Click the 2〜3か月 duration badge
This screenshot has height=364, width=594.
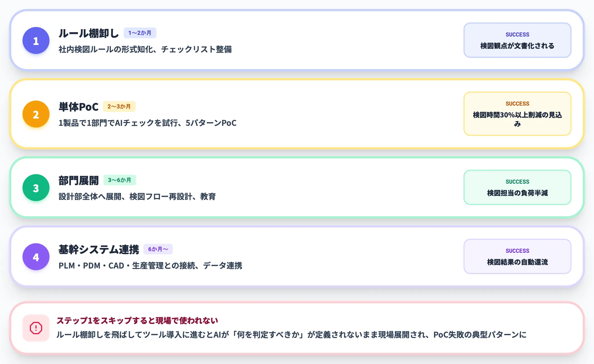pyautogui.click(x=119, y=106)
